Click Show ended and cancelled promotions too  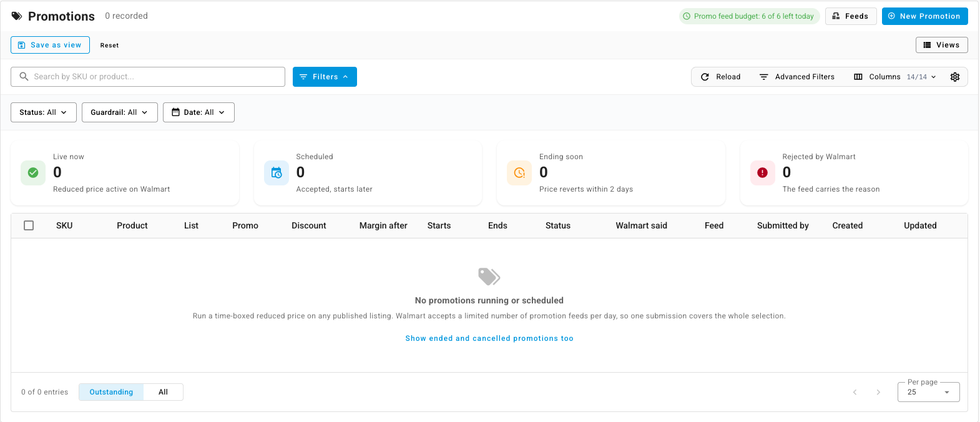pos(489,338)
